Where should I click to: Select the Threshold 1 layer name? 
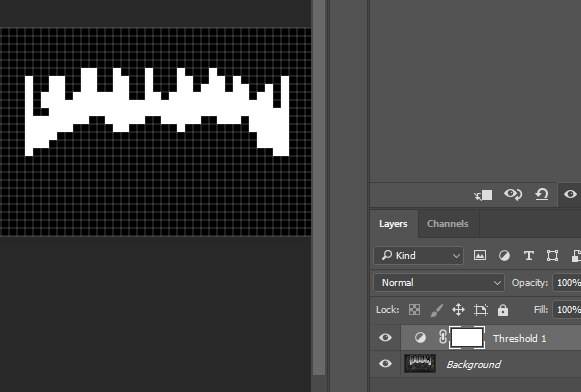click(x=519, y=338)
